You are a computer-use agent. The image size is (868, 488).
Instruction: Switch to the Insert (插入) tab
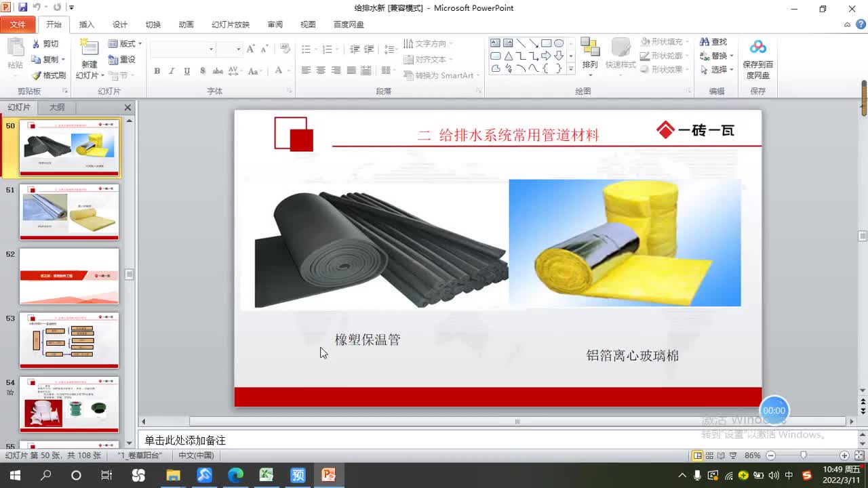(87, 24)
